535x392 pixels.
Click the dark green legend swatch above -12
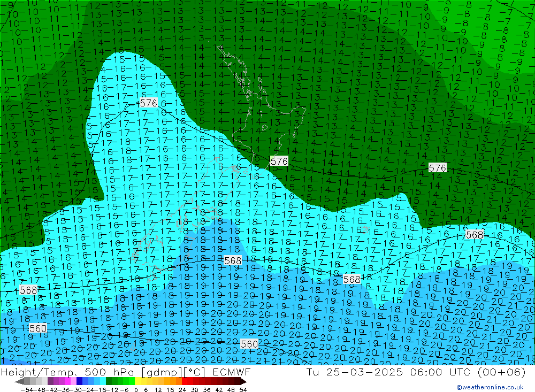109,381
